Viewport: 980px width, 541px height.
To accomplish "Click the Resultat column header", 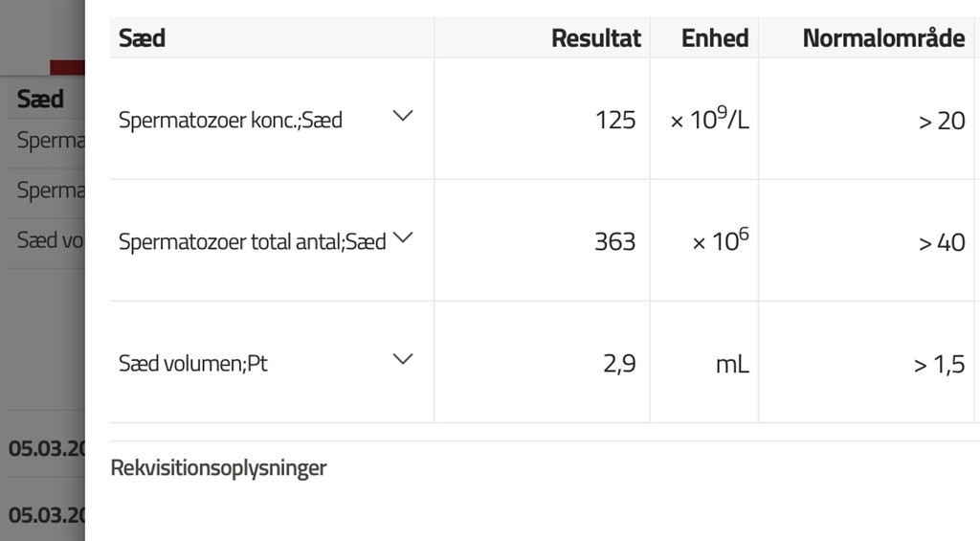I will tap(595, 38).
